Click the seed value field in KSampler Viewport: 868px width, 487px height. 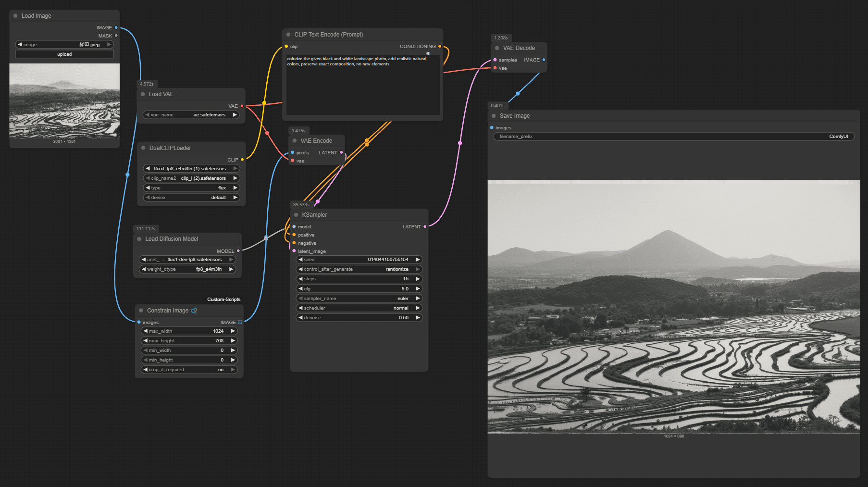(x=359, y=260)
